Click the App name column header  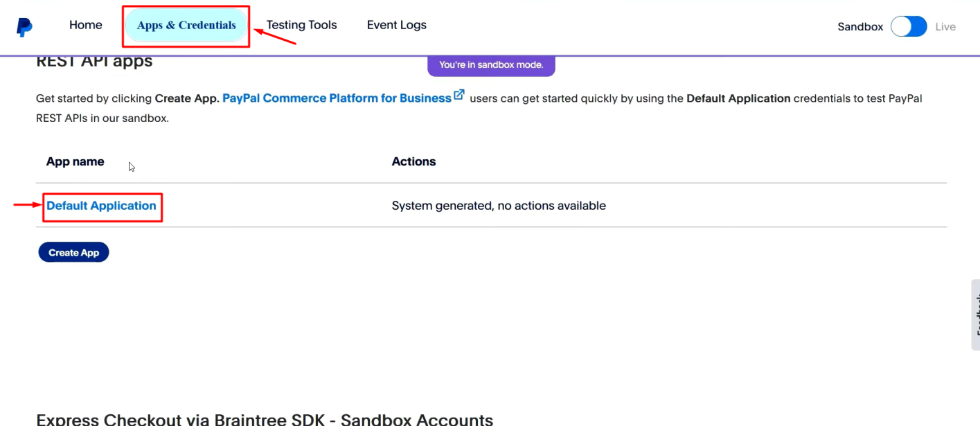tap(75, 161)
